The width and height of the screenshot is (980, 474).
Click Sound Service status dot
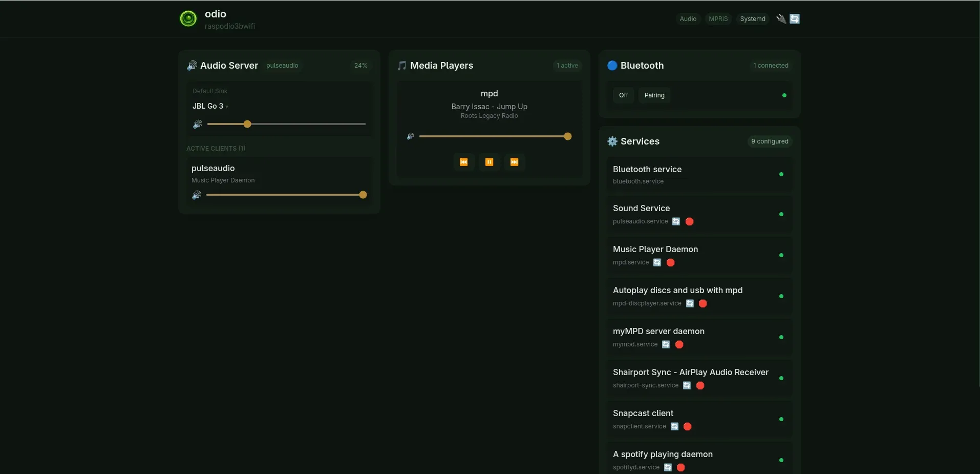[781, 214]
